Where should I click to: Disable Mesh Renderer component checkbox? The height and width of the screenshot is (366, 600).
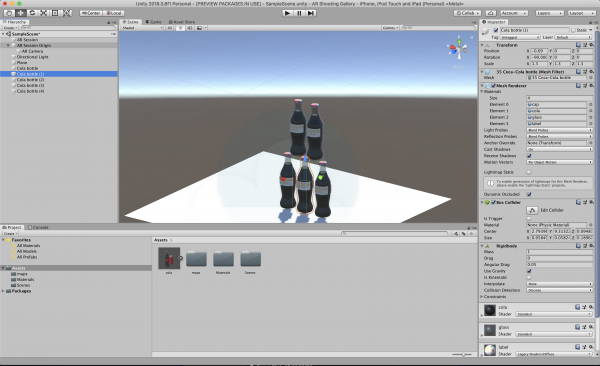tap(493, 86)
